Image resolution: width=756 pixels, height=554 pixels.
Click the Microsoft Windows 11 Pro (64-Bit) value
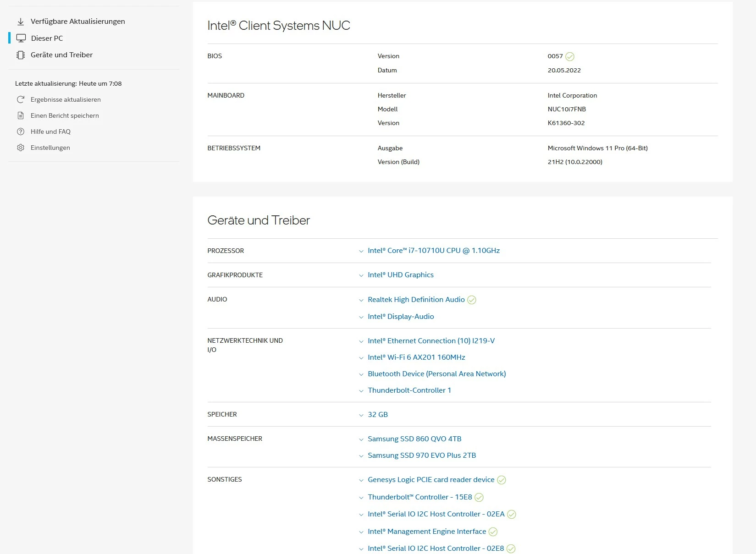[x=597, y=148]
